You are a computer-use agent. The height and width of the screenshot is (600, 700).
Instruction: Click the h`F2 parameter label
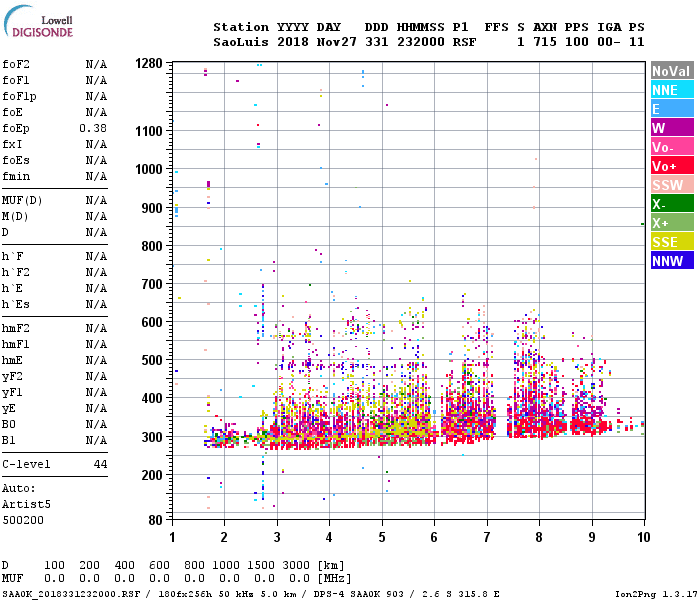(16, 272)
